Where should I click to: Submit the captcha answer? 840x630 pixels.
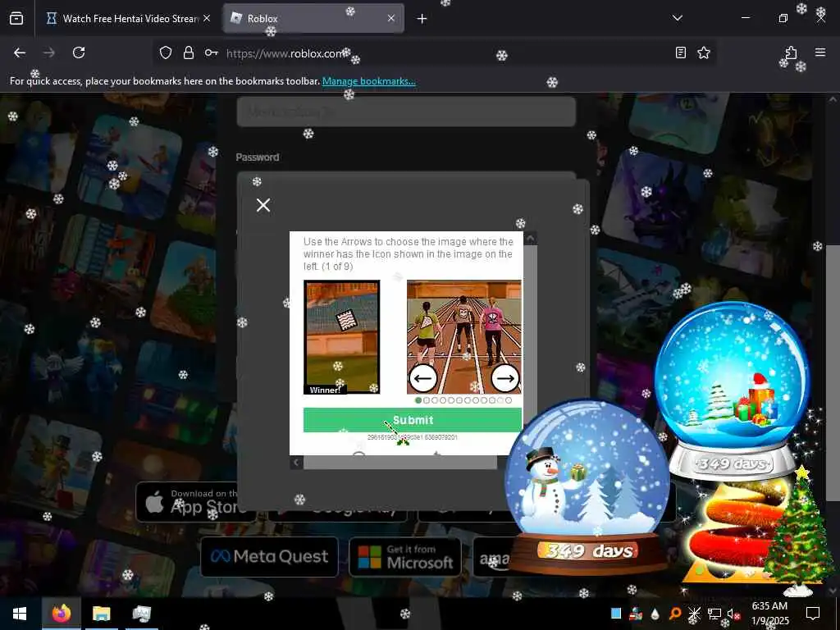click(412, 420)
